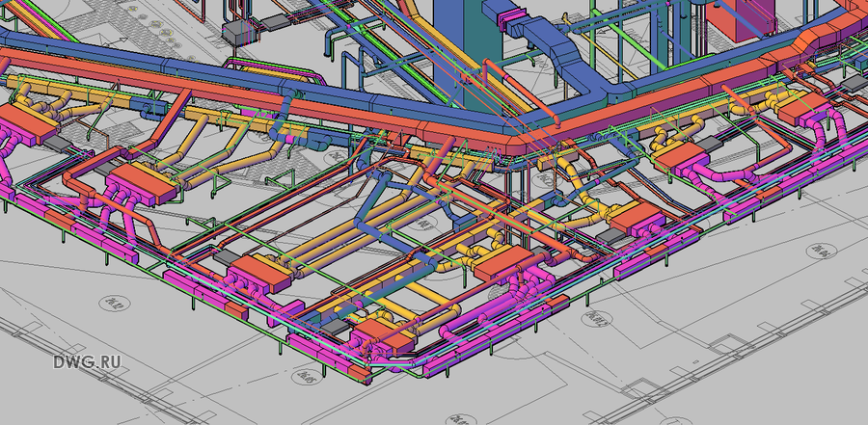Click the room tag ellipse at far right
This screenshot has height=425, width=868.
coord(821,252)
